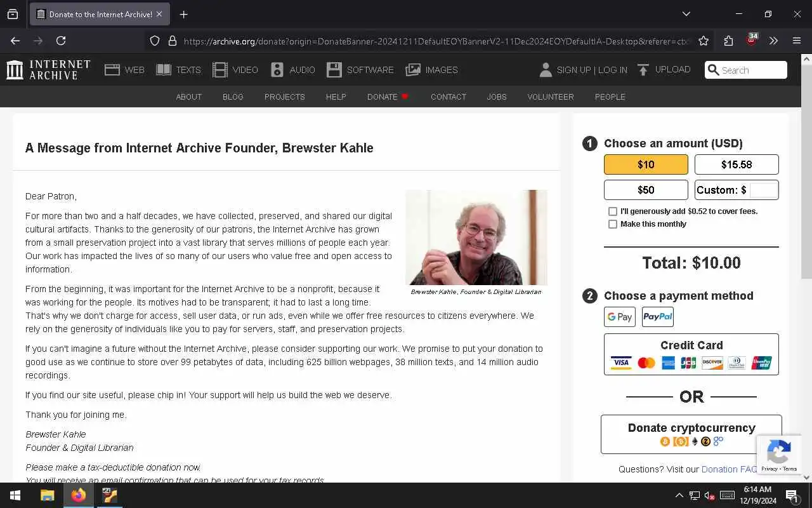The image size is (812, 508).
Task: Open the Donate menu item
Action: 388,97
